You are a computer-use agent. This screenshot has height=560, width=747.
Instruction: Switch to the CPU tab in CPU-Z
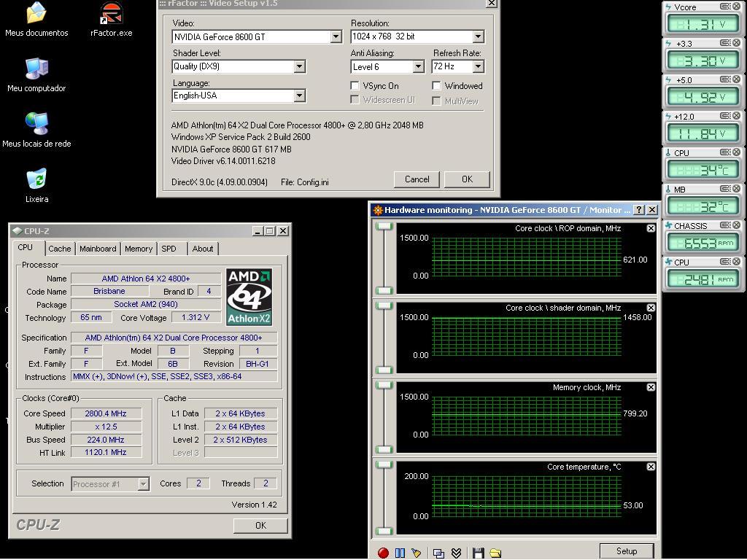pyautogui.click(x=26, y=248)
